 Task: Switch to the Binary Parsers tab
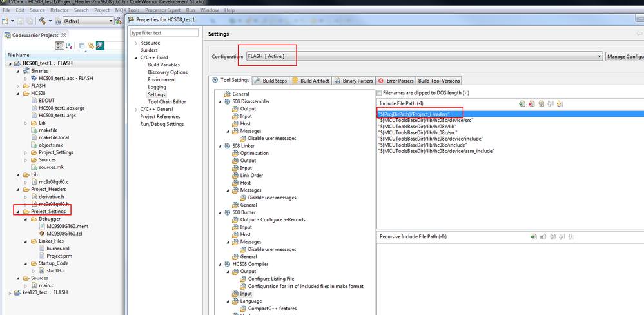click(x=354, y=81)
